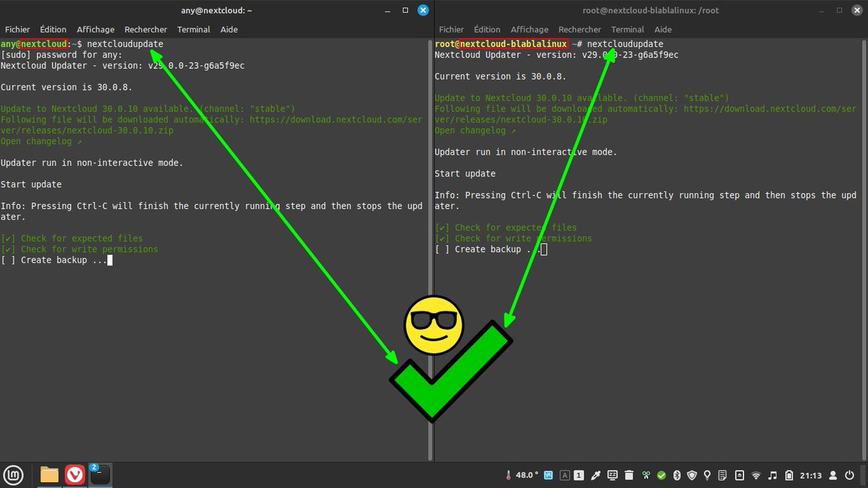Click 'Open changelog ↗' in any@nextcloud terminal
This screenshot has width=868, height=488.
coord(41,141)
